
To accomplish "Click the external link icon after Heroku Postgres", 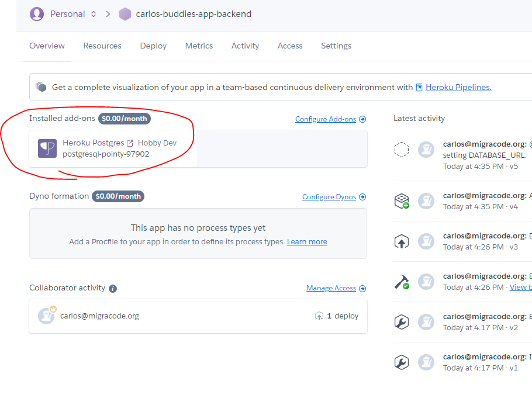I will click(x=130, y=143).
